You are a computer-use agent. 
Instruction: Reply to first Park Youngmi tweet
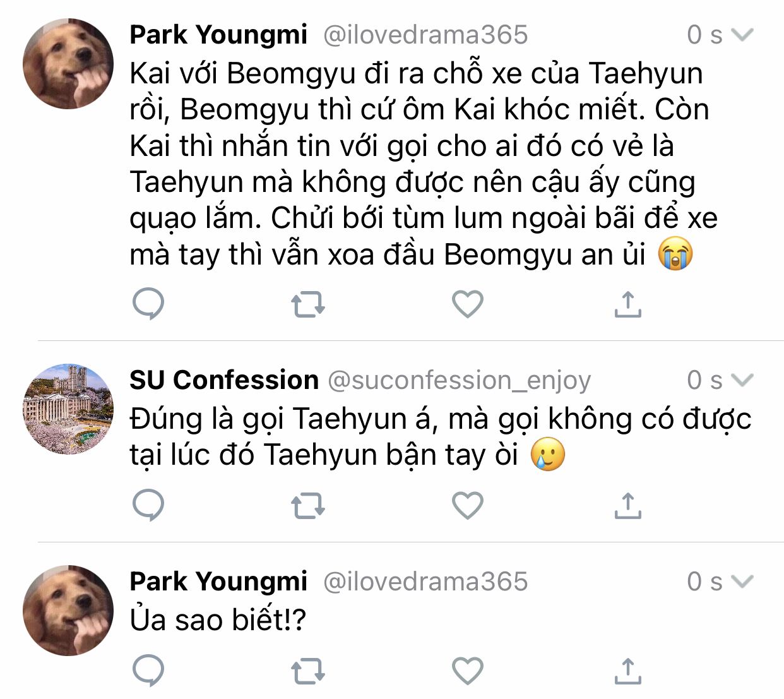pyautogui.click(x=148, y=304)
